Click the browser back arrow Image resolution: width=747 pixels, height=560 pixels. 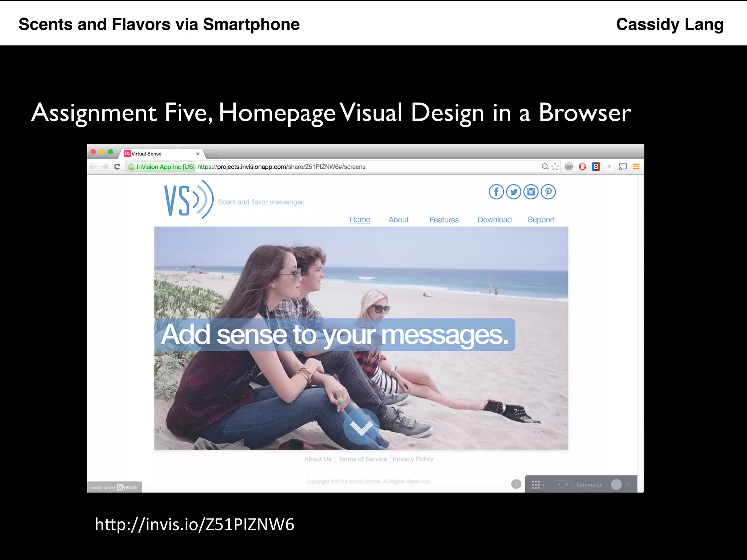pyautogui.click(x=93, y=167)
